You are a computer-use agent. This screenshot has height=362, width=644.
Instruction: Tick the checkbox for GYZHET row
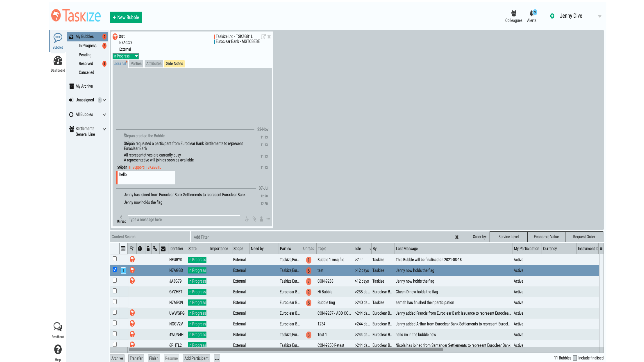(115, 291)
